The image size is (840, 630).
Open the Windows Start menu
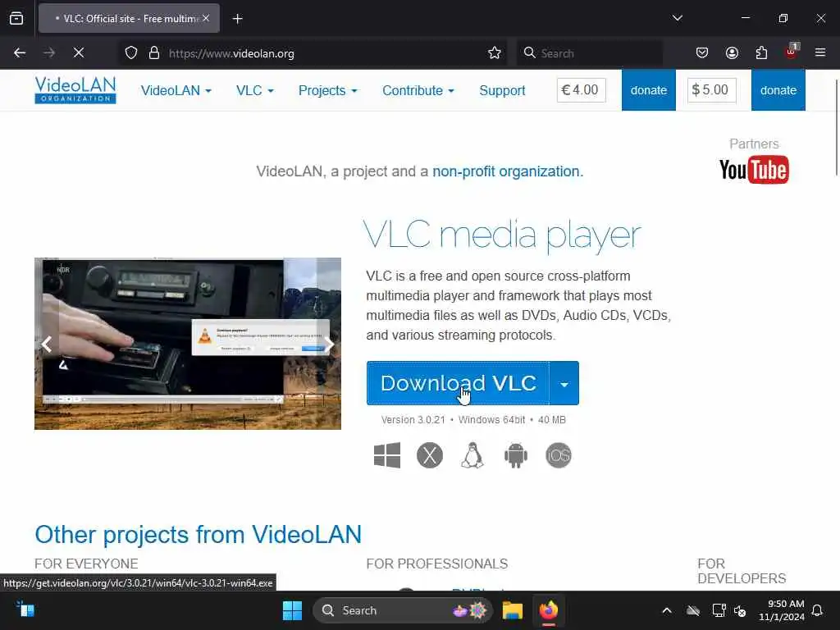coord(293,610)
